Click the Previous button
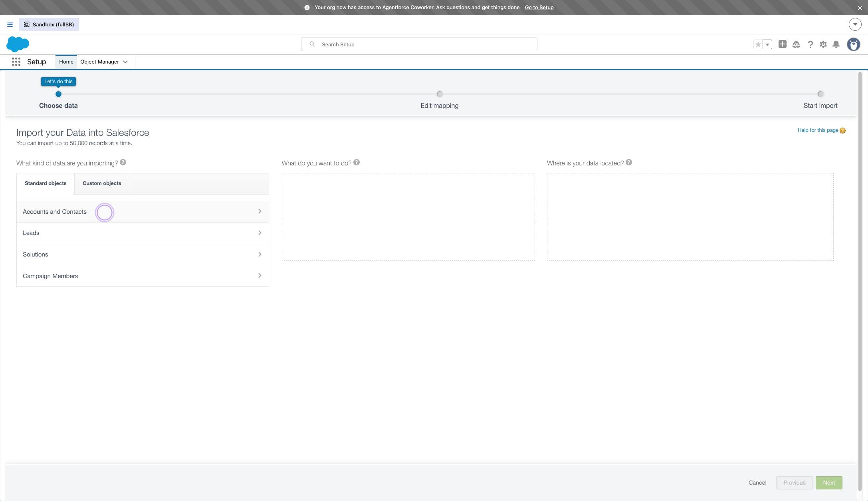The height and width of the screenshot is (501, 868). point(794,483)
